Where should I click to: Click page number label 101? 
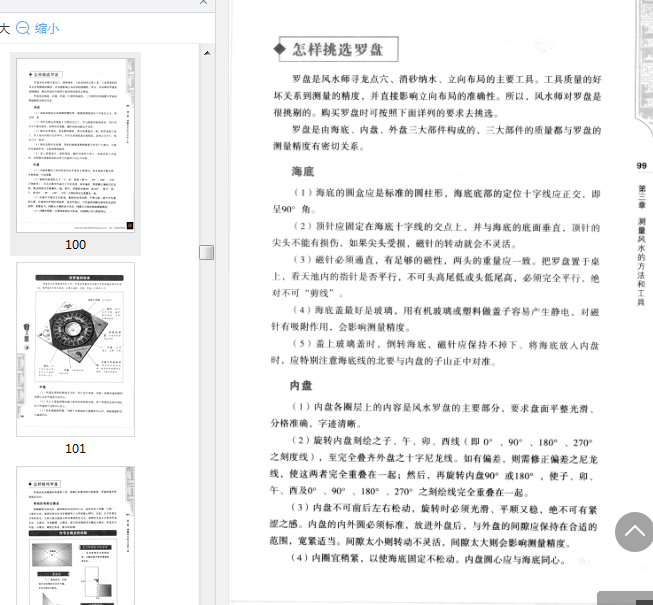pyautogui.click(x=75, y=448)
